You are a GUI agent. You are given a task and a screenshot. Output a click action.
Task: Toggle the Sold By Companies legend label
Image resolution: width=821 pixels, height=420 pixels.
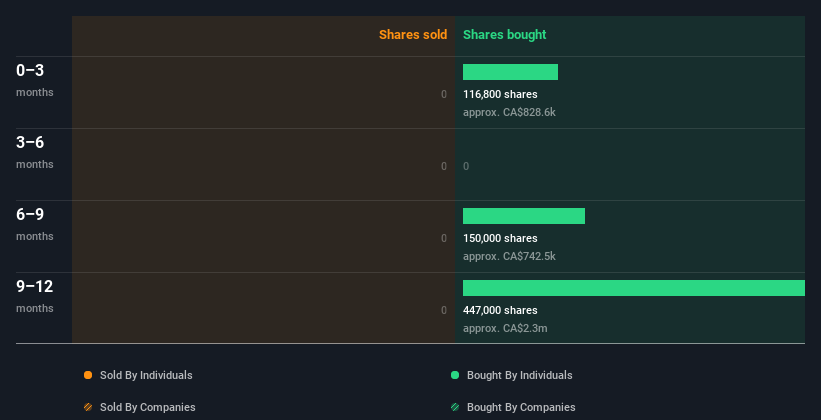(x=148, y=407)
